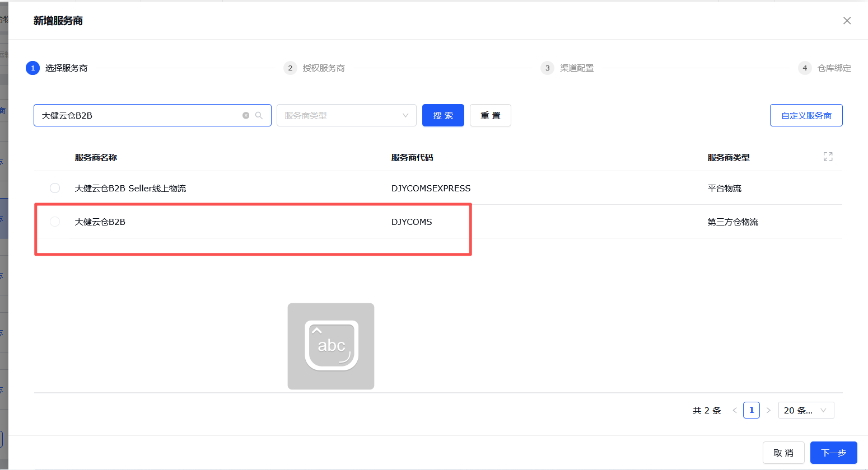Viewport: 868px width, 470px height.
Task: Focus the 大健云仓B2B search input field
Action: pyautogui.click(x=137, y=115)
